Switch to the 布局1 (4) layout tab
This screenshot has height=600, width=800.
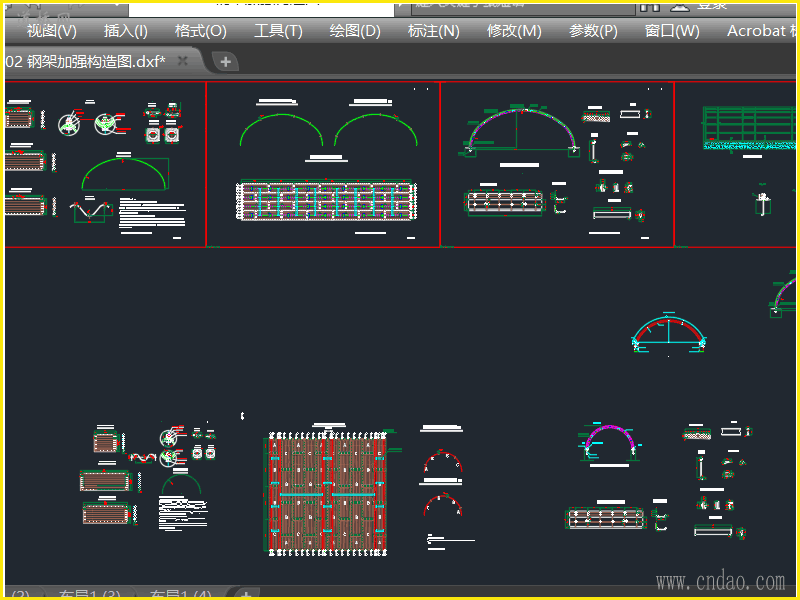(180, 596)
